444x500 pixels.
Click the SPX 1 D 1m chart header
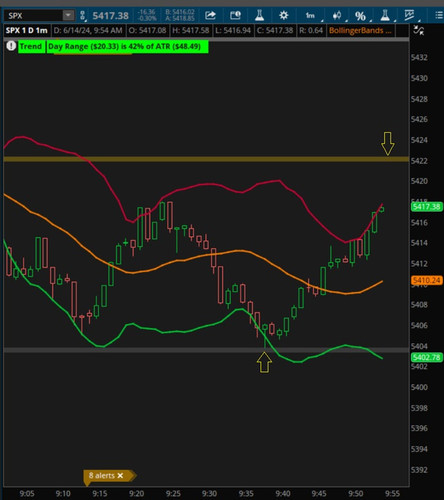(27, 31)
